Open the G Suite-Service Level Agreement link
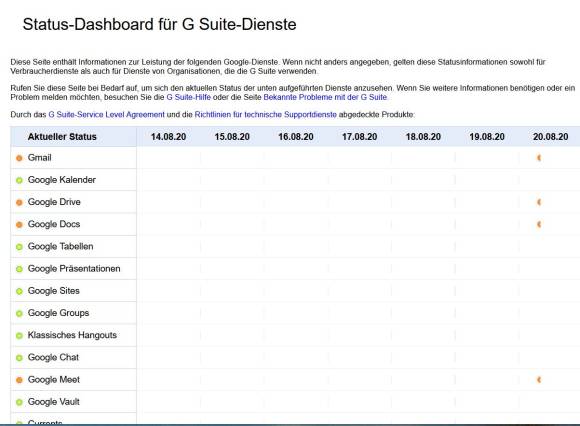The height and width of the screenshot is (426, 580). pos(107,115)
